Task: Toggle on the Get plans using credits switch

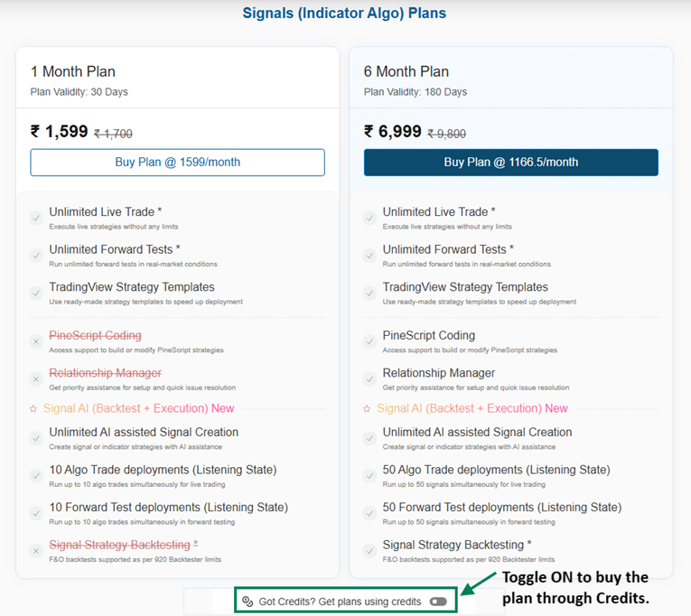Action: pyautogui.click(x=438, y=602)
